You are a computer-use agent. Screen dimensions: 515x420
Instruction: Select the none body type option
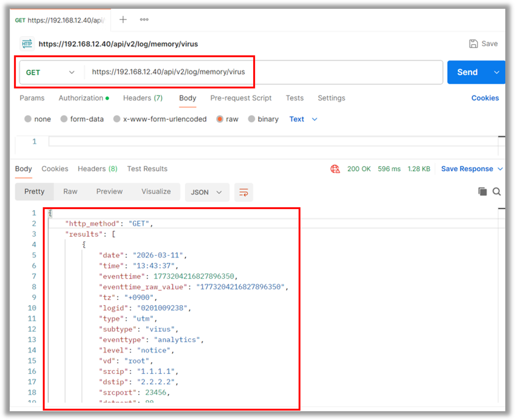pos(29,119)
